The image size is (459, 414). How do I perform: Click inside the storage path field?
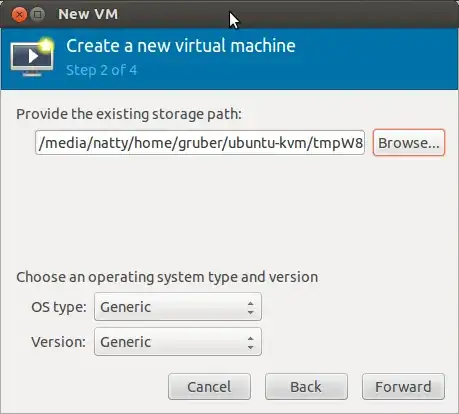pyautogui.click(x=200, y=143)
